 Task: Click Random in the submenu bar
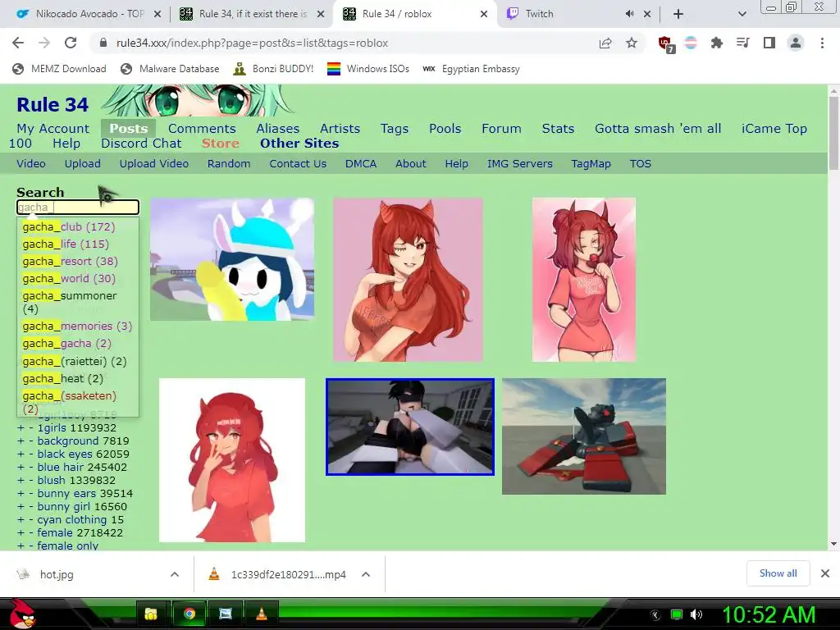point(229,164)
